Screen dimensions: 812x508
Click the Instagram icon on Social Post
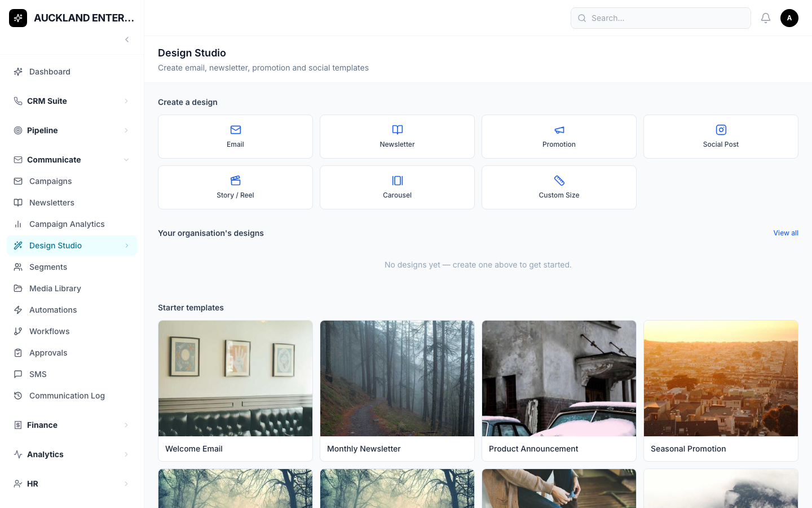pyautogui.click(x=721, y=130)
